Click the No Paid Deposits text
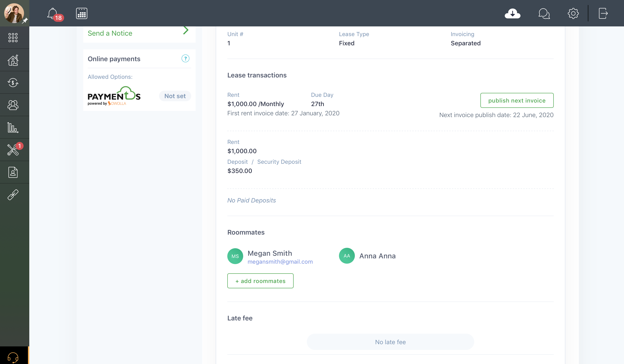Viewport: 624px width, 364px height. (251, 200)
